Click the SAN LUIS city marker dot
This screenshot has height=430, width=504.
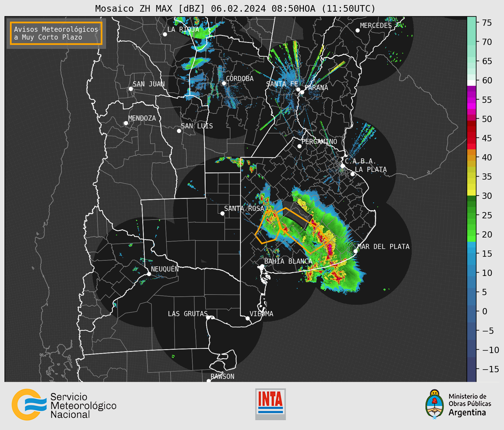pos(179,131)
